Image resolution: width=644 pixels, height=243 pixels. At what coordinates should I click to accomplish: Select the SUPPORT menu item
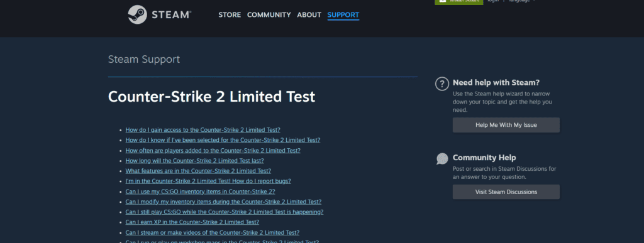click(x=343, y=15)
